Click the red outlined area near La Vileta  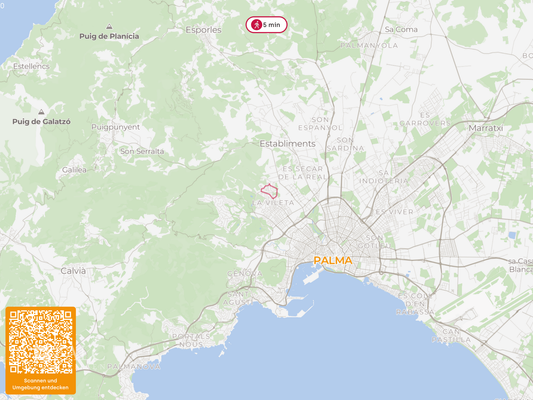click(x=270, y=191)
